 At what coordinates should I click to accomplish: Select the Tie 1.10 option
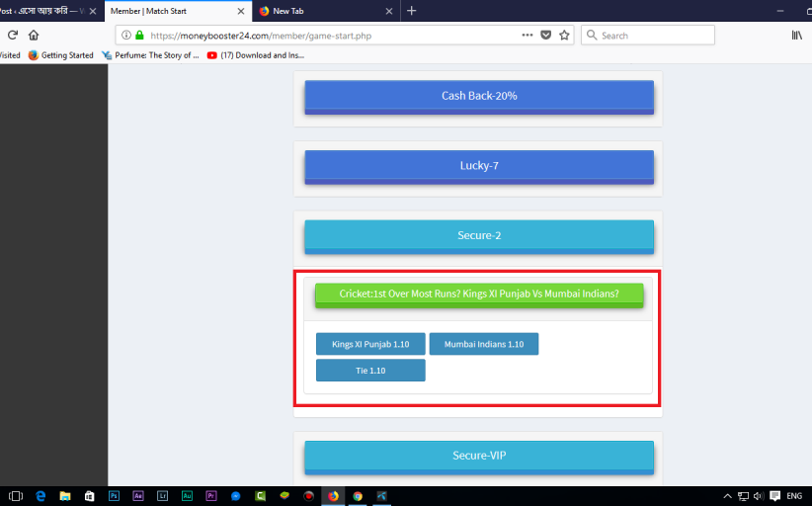(370, 370)
